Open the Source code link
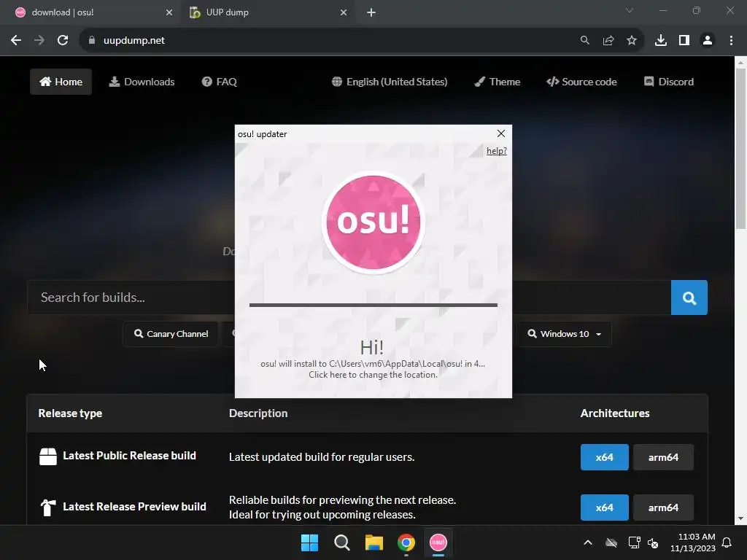Screen dimensions: 747x560 click(581, 82)
